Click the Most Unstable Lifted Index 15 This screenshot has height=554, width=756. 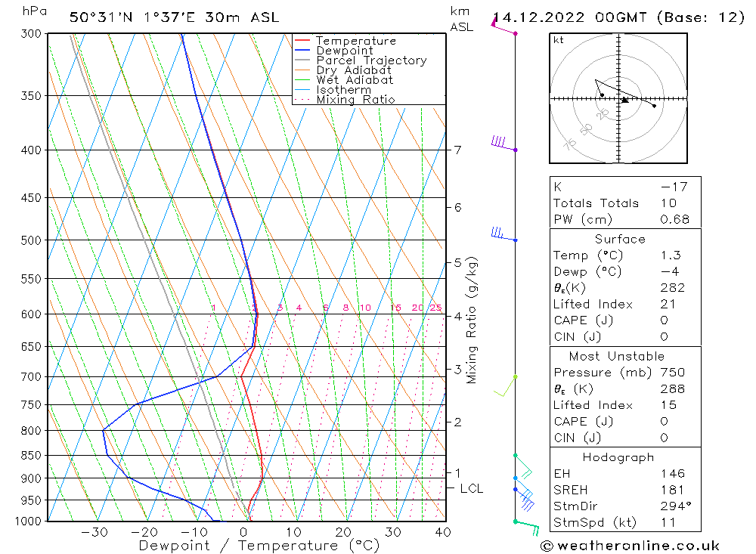(669, 405)
